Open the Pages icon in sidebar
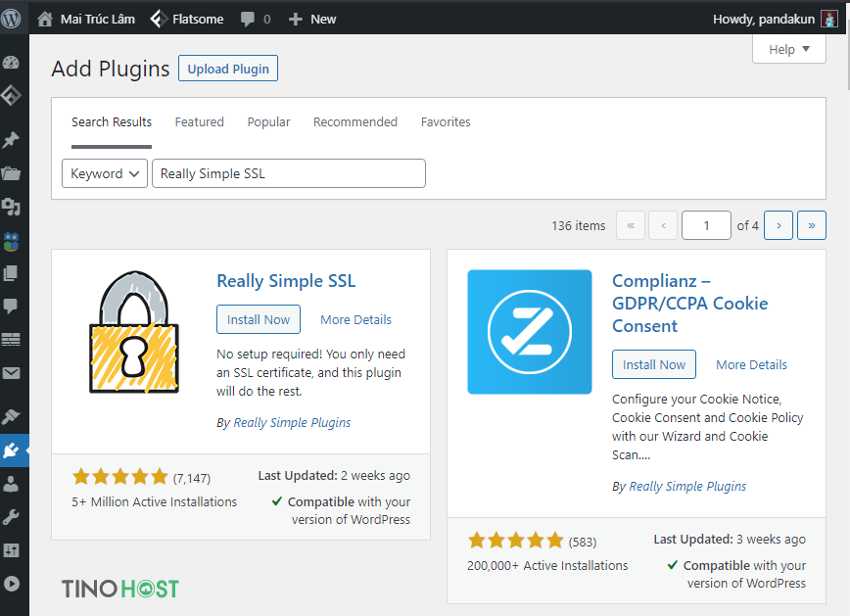Viewport: 850px width, 616px height. pyautogui.click(x=11, y=273)
